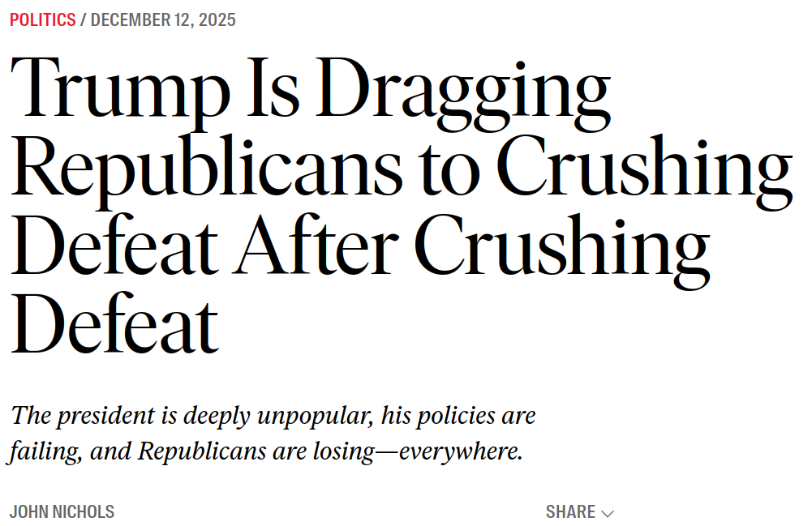The height and width of the screenshot is (526, 812).
Task: Click "losing" in the italic subheadline
Action: point(342,452)
